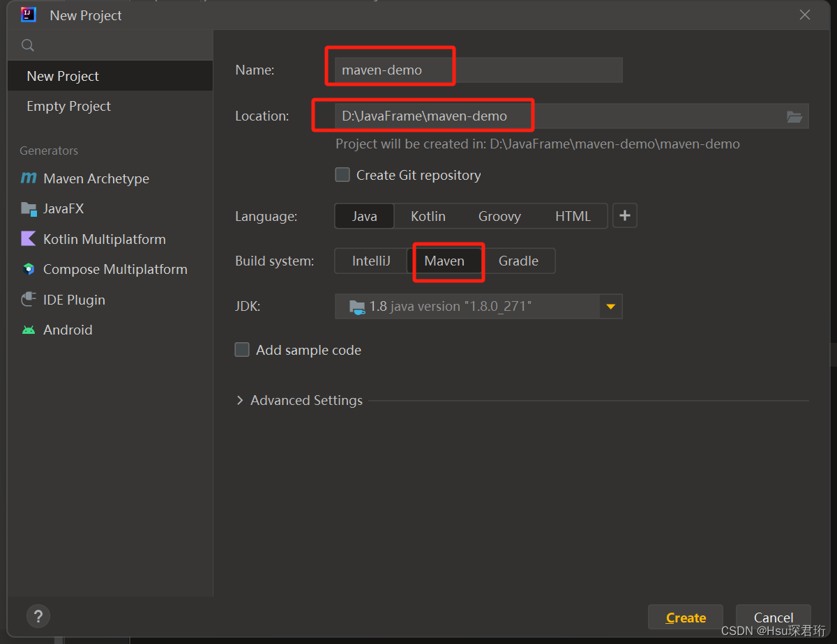
Task: Expand the Advanced Settings section
Action: click(x=240, y=400)
